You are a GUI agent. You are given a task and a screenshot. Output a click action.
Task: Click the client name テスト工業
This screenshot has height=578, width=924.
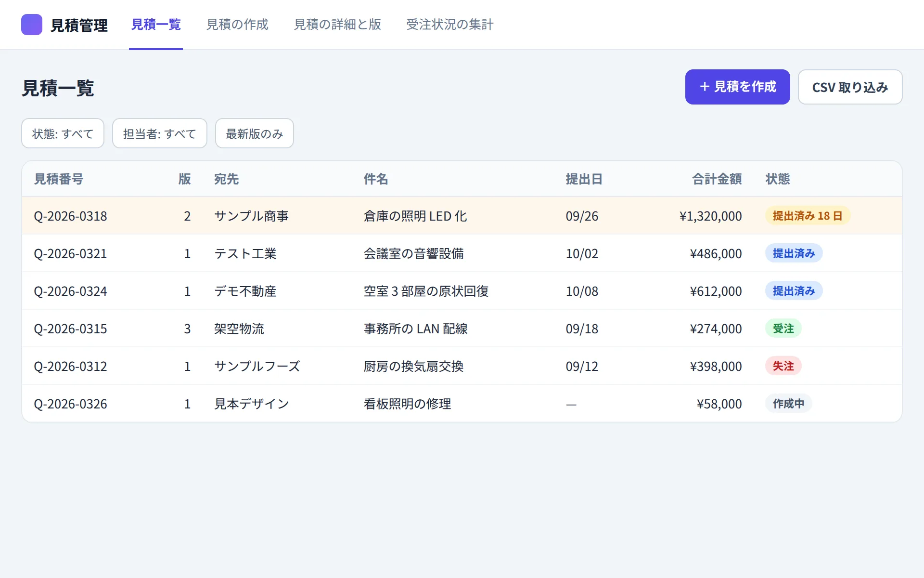[x=245, y=253]
